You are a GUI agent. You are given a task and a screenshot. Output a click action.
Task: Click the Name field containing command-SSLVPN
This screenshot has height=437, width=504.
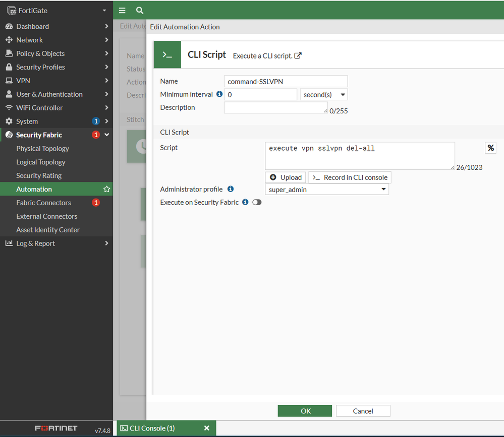pyautogui.click(x=286, y=82)
